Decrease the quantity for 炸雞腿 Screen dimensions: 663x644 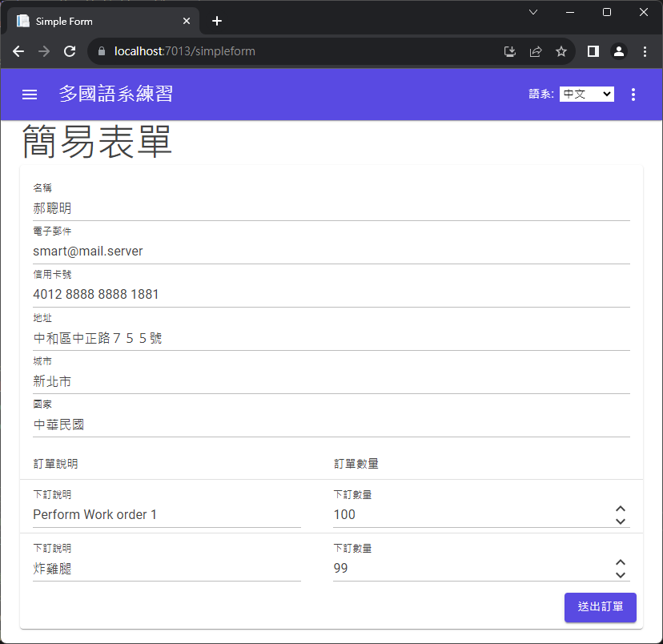tap(620, 574)
